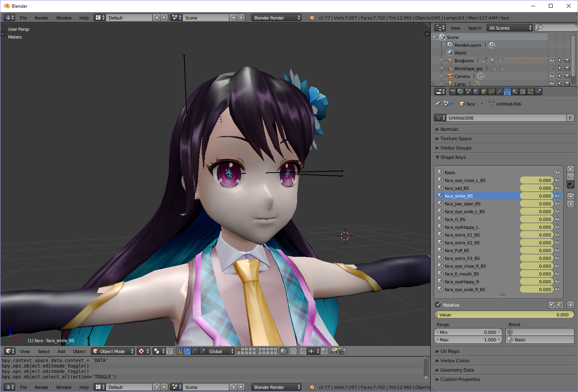Open the Modifiers tab (wrench icon)
578x392 pixels.
tap(499, 92)
